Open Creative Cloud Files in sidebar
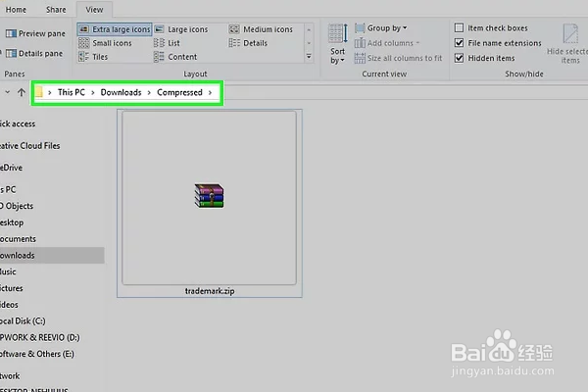588x392 pixels. [30, 146]
